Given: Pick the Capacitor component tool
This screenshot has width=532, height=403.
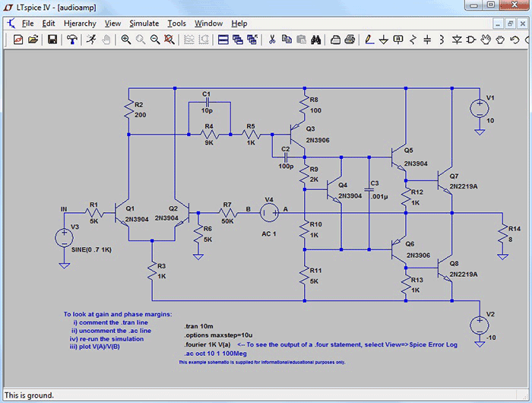Looking at the screenshot, I should (427, 40).
